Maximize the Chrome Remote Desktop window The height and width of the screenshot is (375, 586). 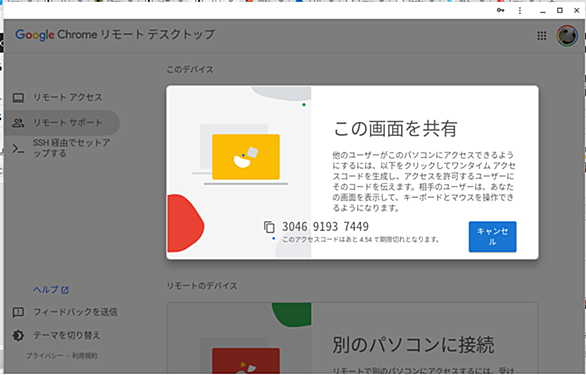tap(559, 10)
